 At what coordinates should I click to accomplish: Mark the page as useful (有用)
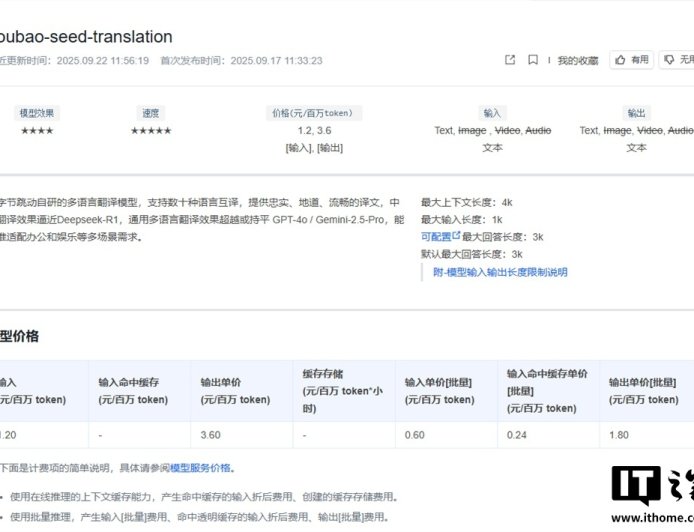click(632, 60)
